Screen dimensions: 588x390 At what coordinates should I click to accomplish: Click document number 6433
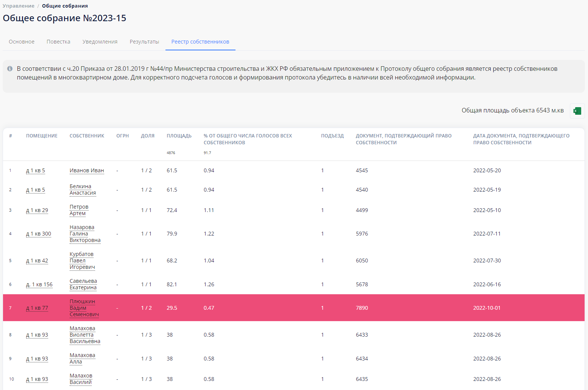[362, 335]
